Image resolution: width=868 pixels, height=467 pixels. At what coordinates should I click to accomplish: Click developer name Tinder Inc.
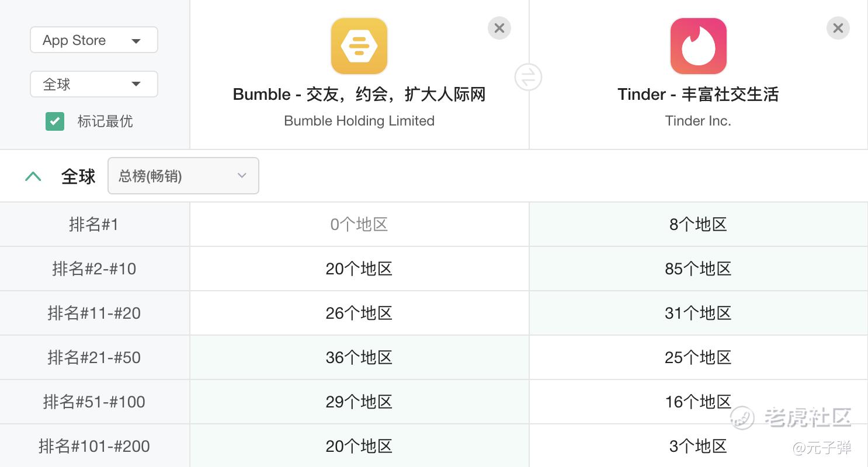pyautogui.click(x=698, y=121)
